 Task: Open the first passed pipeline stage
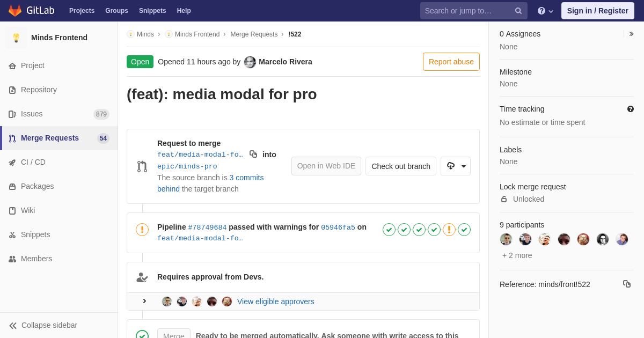tap(389, 230)
